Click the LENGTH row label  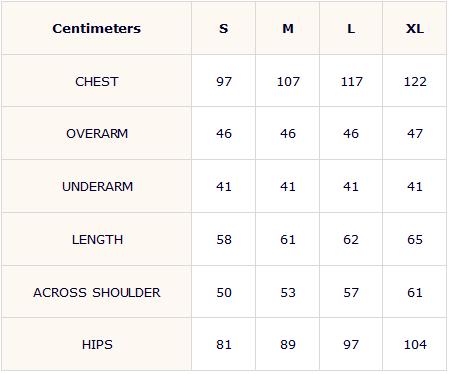97,239
